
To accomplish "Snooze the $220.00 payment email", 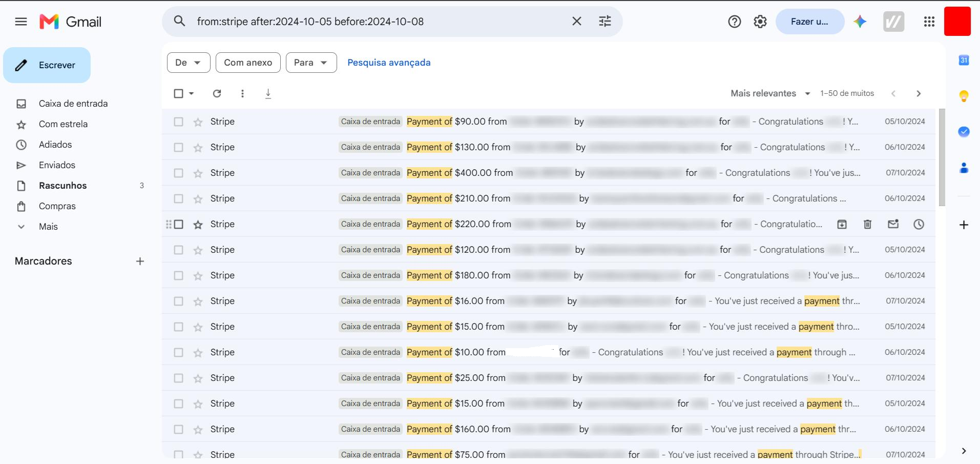I will click(919, 224).
